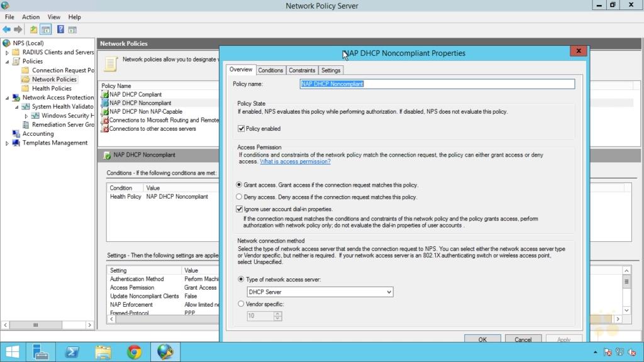Click the Back arrow toolbar icon

[6, 29]
